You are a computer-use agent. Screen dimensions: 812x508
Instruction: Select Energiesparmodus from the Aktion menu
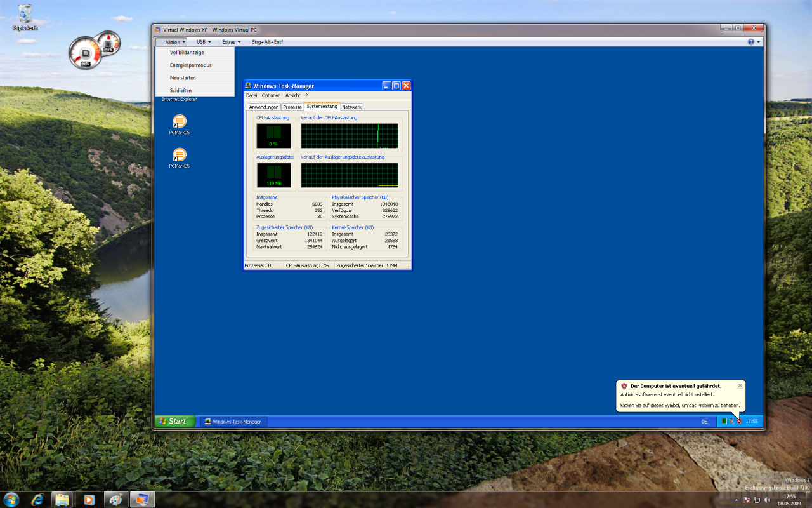coord(195,65)
